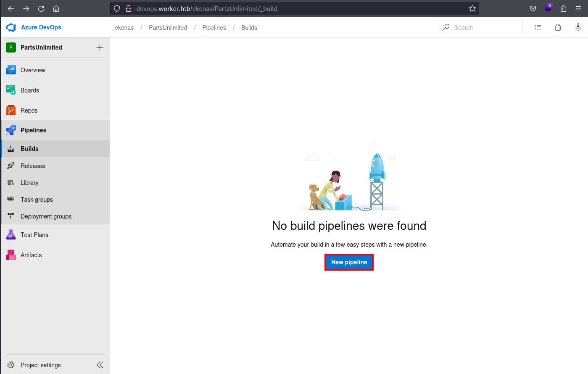Bookmark this page with star icon
The image size is (588, 374).
tap(472, 8)
